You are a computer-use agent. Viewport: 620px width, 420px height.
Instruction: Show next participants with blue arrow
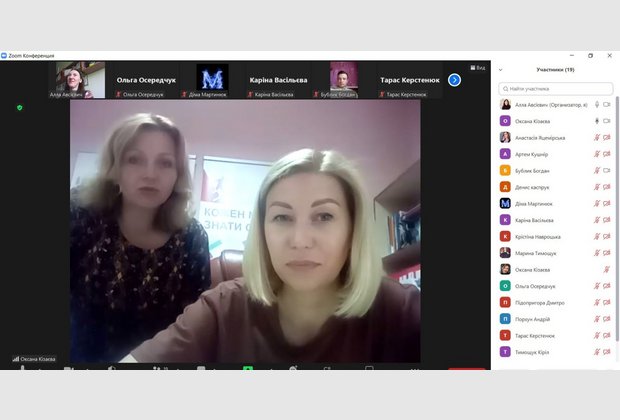click(x=454, y=80)
